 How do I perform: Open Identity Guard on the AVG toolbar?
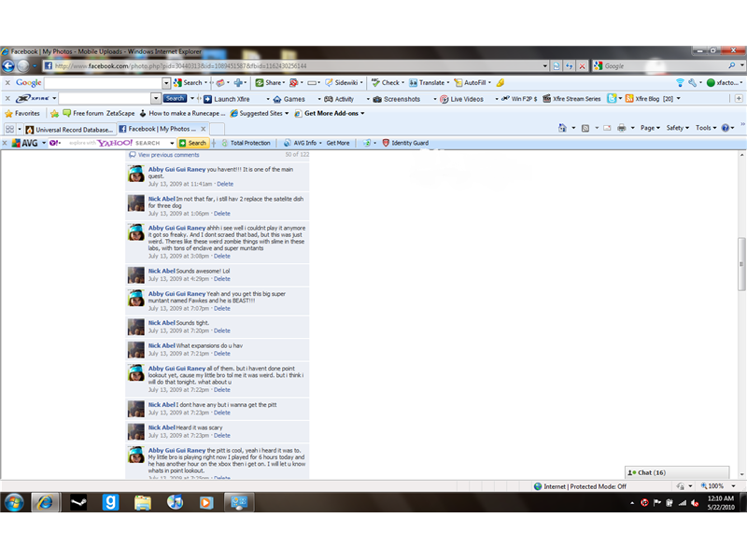(409, 144)
